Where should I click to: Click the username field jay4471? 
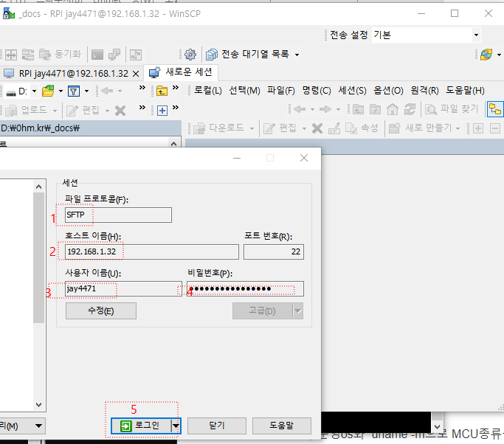[123, 289]
